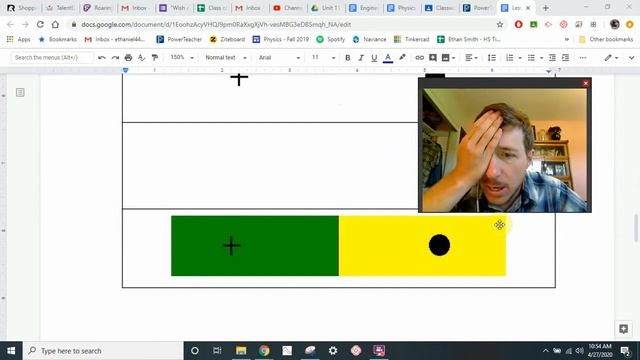Undo the last edit in Docs toolbar
Image resolution: width=640 pixels, height=360 pixels.
click(102, 58)
